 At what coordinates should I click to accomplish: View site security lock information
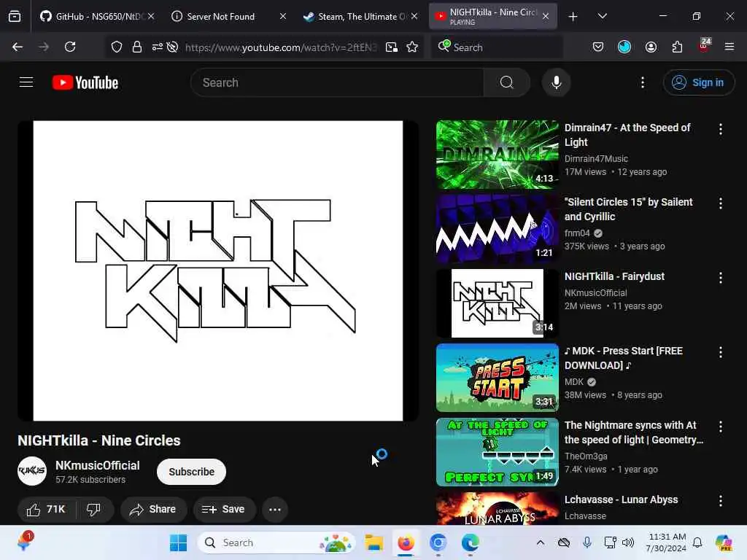click(136, 47)
